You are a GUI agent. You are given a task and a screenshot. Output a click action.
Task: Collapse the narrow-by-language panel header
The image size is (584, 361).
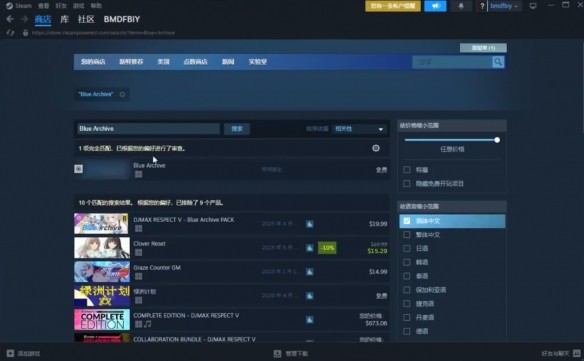452,206
